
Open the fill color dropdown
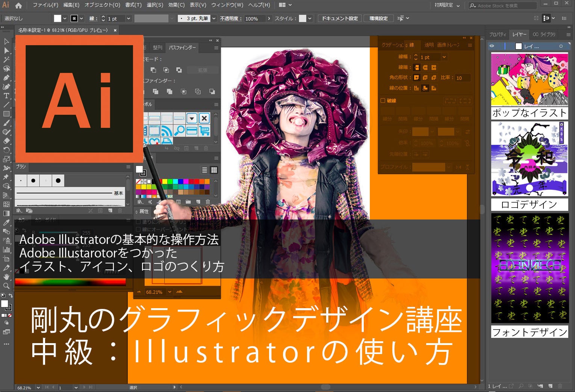(65, 18)
